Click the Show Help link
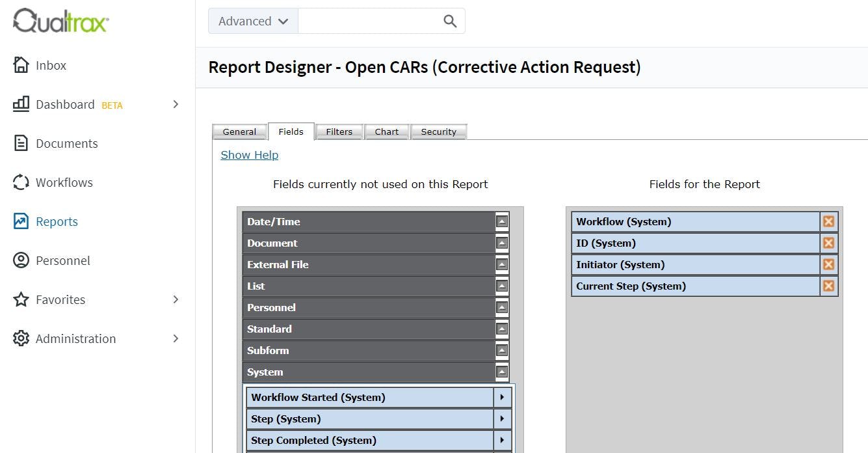868x453 pixels. [x=250, y=155]
